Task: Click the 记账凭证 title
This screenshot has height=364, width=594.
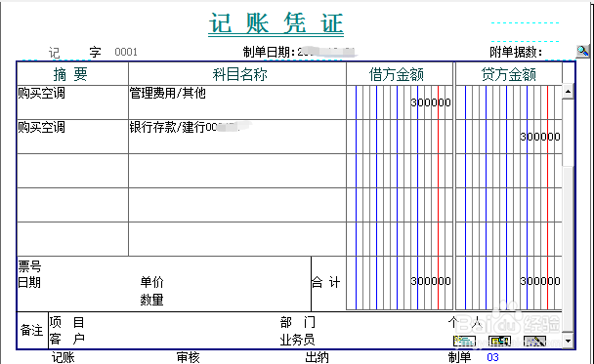Action: click(276, 23)
